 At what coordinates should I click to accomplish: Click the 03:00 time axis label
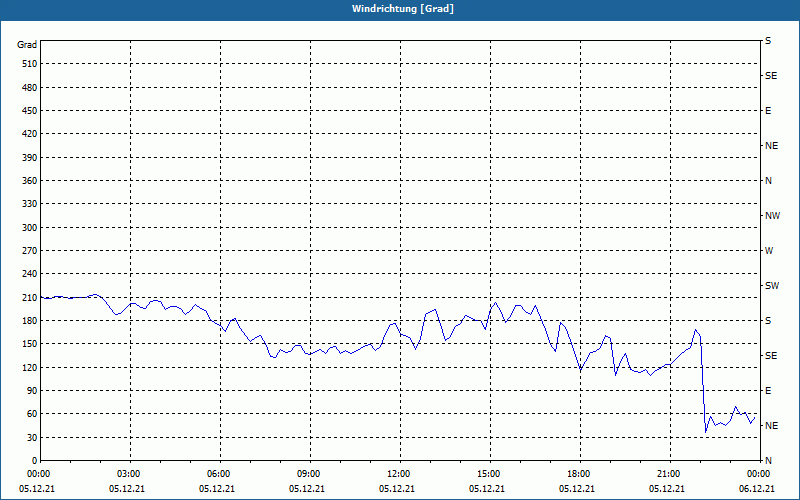(x=130, y=474)
